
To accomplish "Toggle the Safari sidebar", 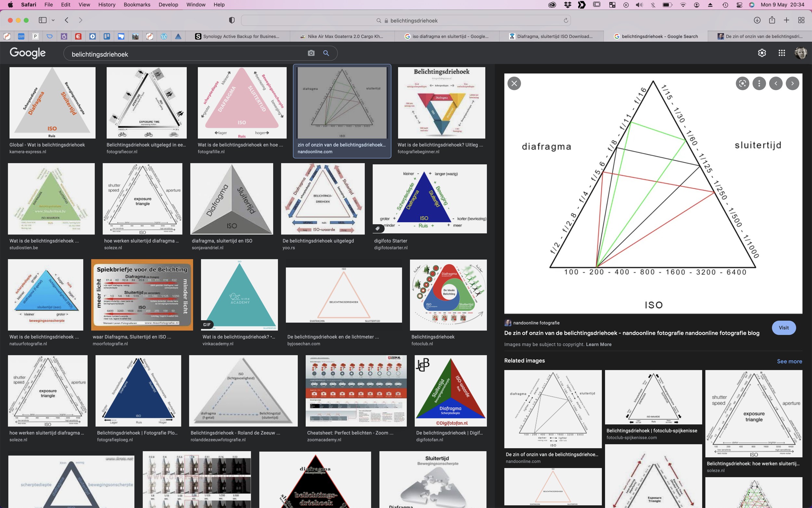I will (x=43, y=20).
